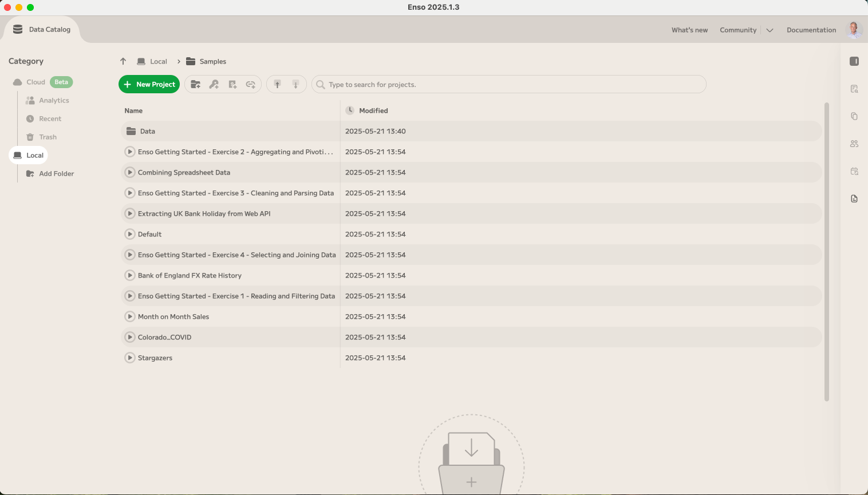
Task: Click the New Datalink chain icon
Action: (x=251, y=85)
